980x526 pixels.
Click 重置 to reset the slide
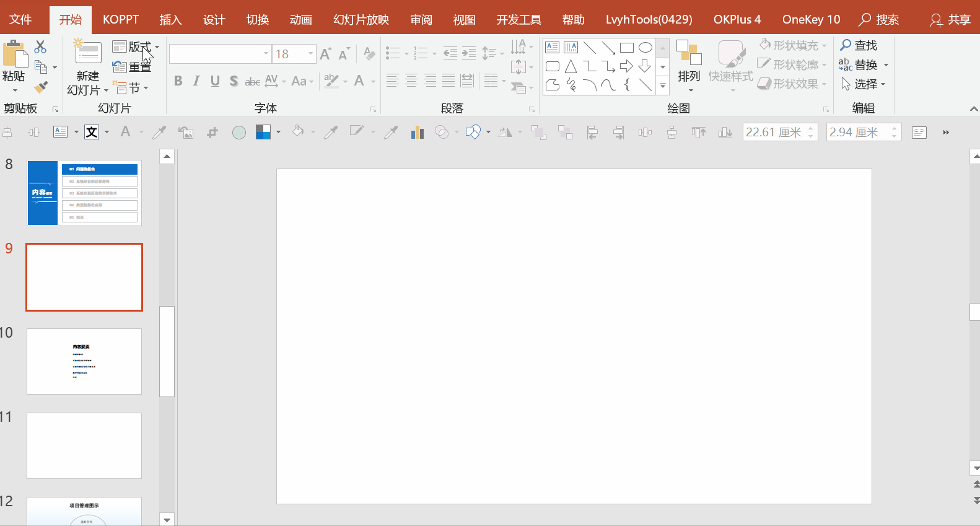click(x=133, y=67)
